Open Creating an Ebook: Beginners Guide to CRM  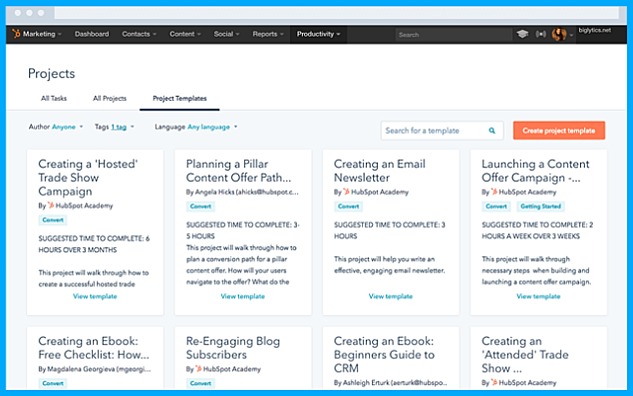point(384,354)
